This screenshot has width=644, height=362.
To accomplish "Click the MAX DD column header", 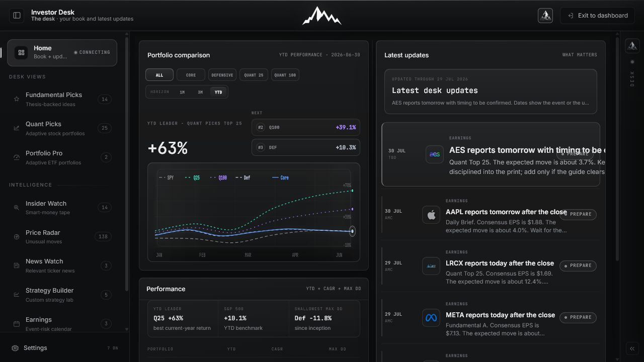I will coord(338,349).
